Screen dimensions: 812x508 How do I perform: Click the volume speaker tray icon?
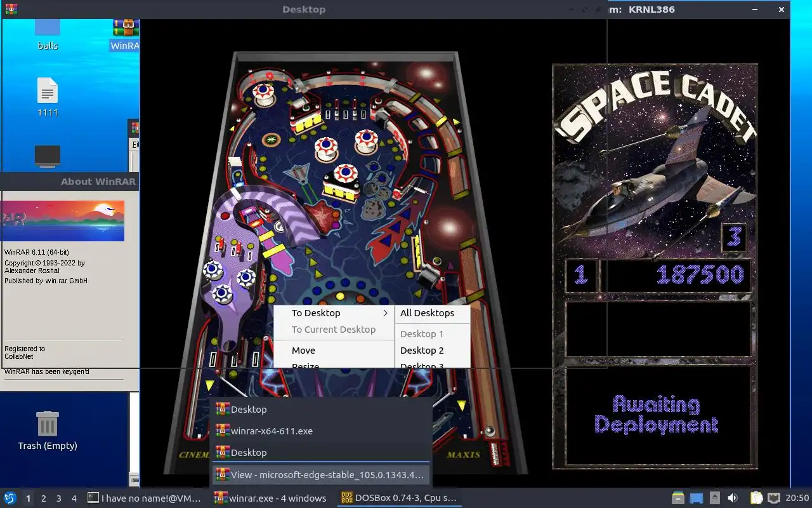pyautogui.click(x=733, y=498)
